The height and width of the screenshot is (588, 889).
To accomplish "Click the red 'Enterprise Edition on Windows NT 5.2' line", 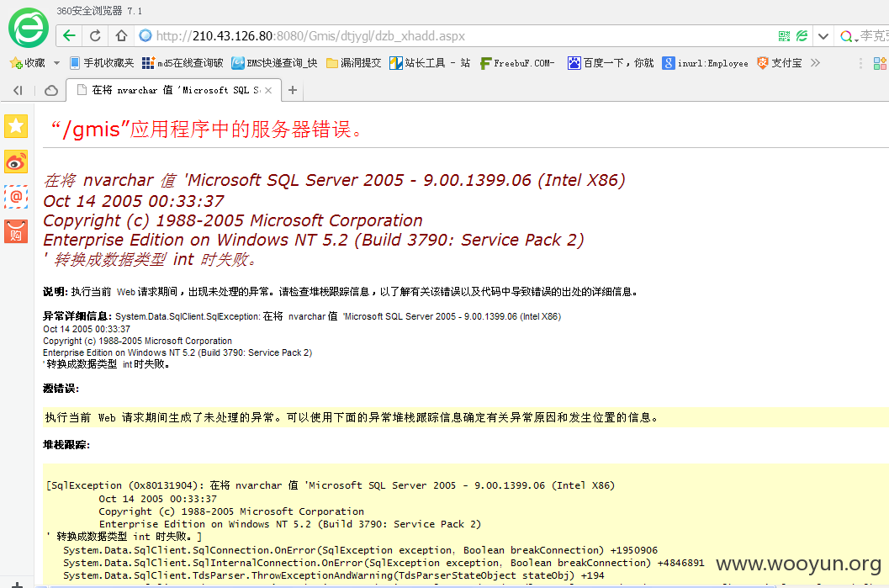I will 314,240.
